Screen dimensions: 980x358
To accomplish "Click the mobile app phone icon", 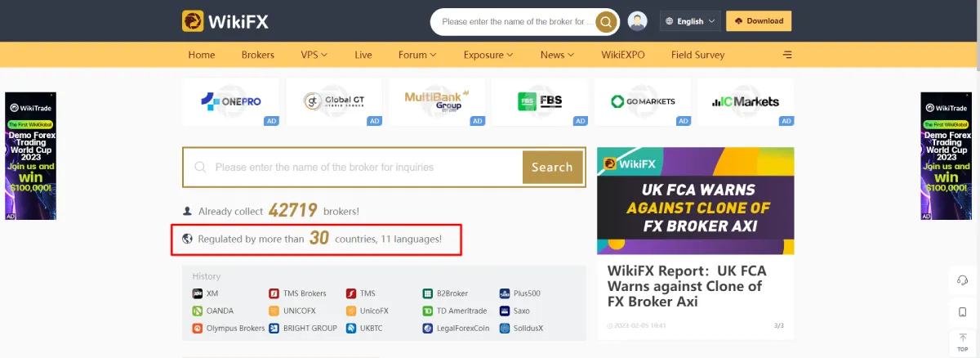I will [x=962, y=311].
